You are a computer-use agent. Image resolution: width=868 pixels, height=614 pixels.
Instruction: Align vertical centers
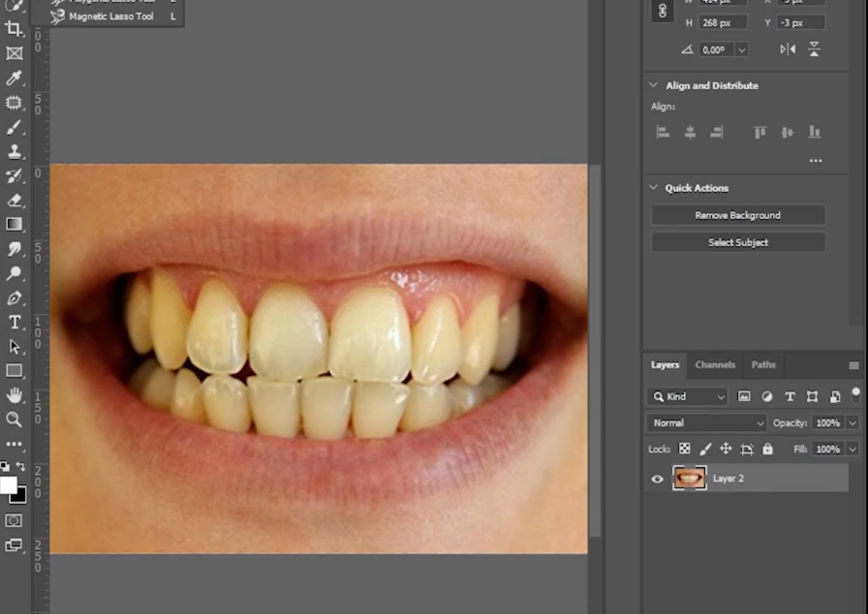[787, 133]
